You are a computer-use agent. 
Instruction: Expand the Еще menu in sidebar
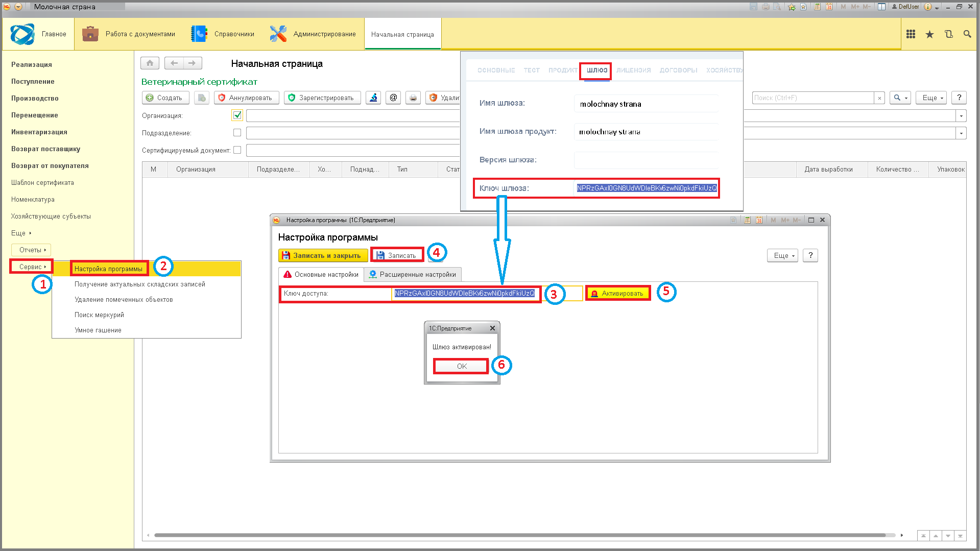(21, 233)
